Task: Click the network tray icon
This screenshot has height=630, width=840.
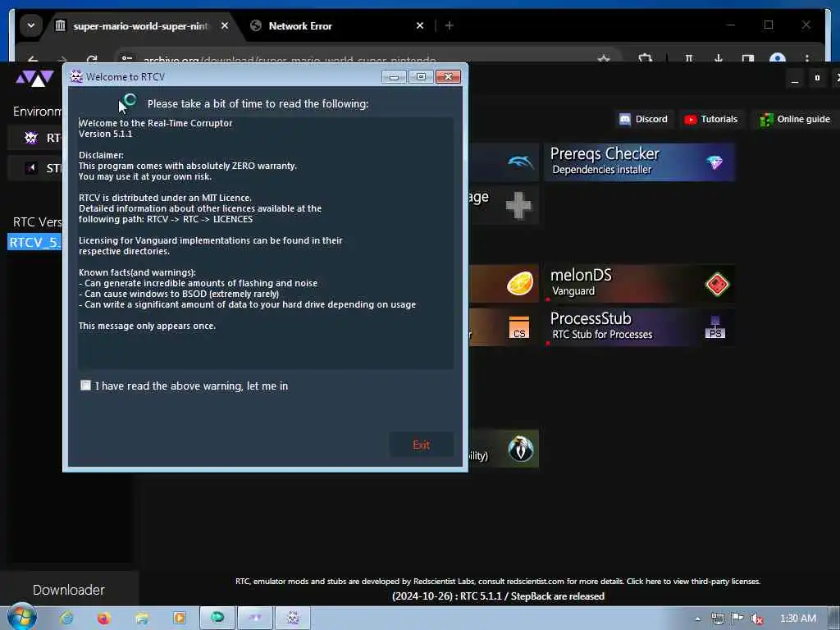Action: (x=717, y=619)
